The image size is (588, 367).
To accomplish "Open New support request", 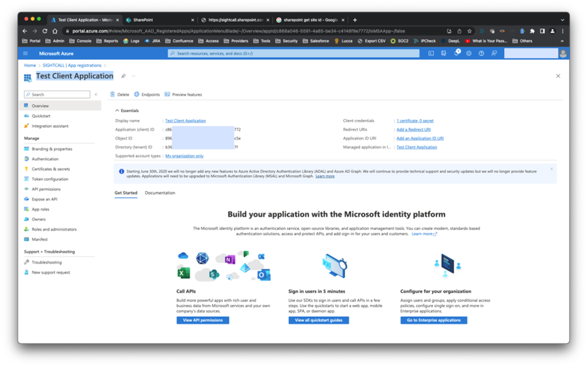I will (51, 272).
